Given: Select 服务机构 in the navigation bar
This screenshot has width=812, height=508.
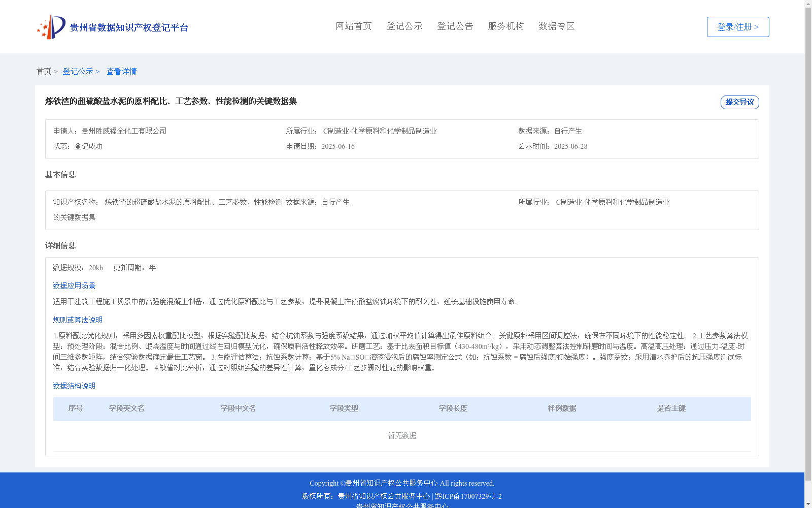Looking at the screenshot, I should (x=506, y=26).
